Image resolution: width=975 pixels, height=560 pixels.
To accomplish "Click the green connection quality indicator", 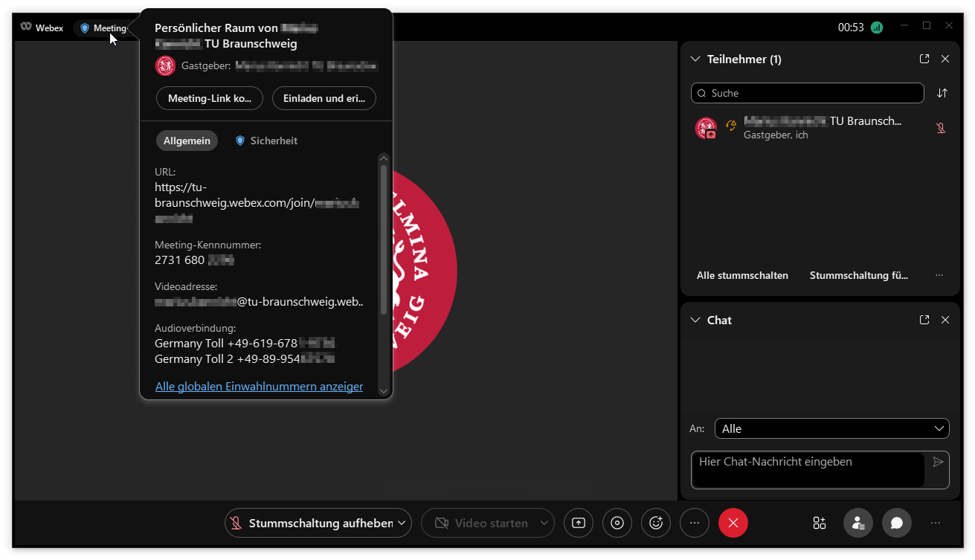I will (x=877, y=28).
